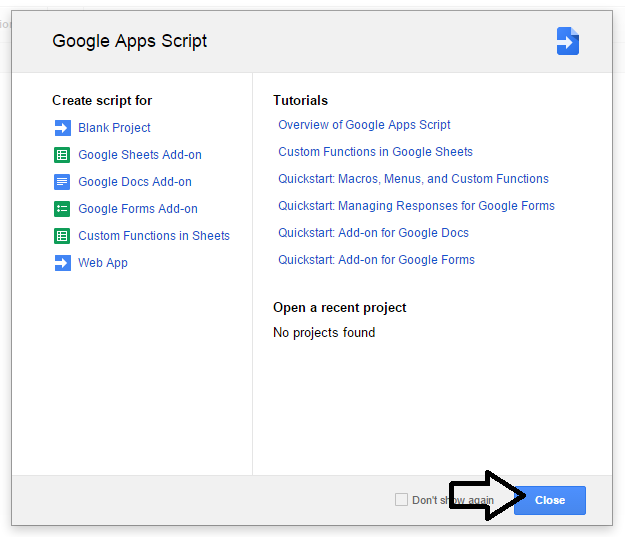The height and width of the screenshot is (537, 625).
Task: Open Custom Functions in Google Sheets tutorial
Action: pyautogui.click(x=375, y=152)
